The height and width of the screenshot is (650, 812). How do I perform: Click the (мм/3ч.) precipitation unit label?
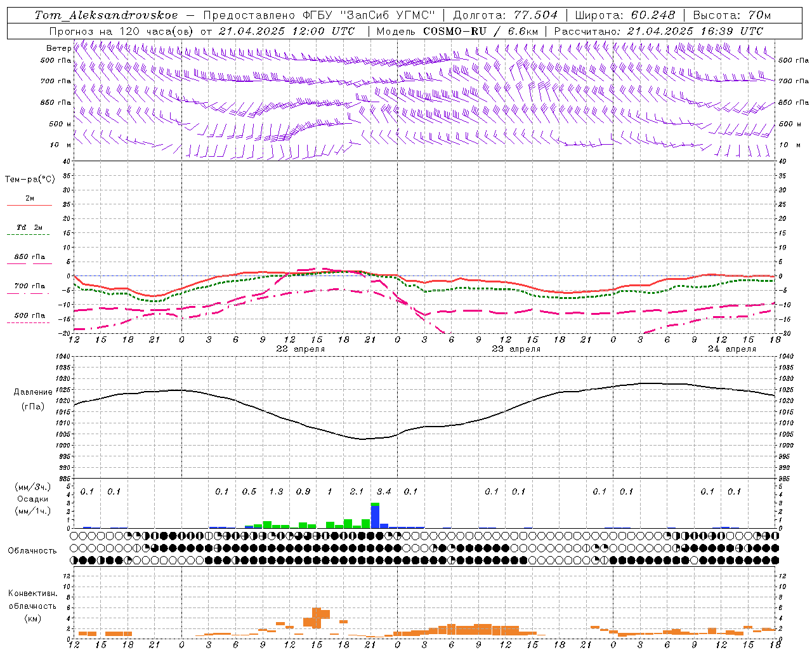pyautogui.click(x=32, y=487)
